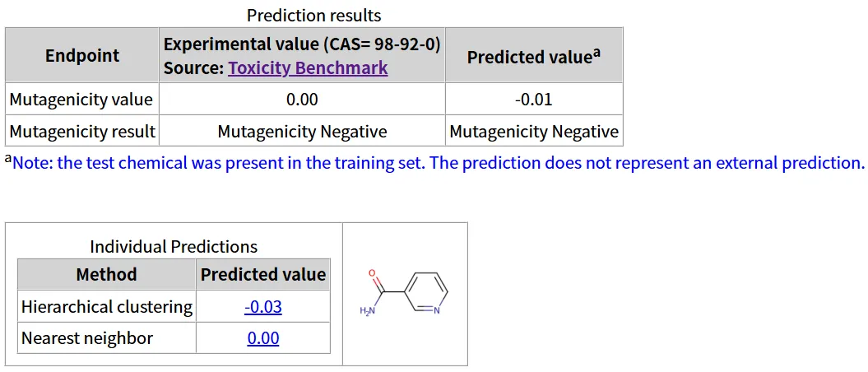Open the Toxicity Benchmark source link

pos(308,68)
